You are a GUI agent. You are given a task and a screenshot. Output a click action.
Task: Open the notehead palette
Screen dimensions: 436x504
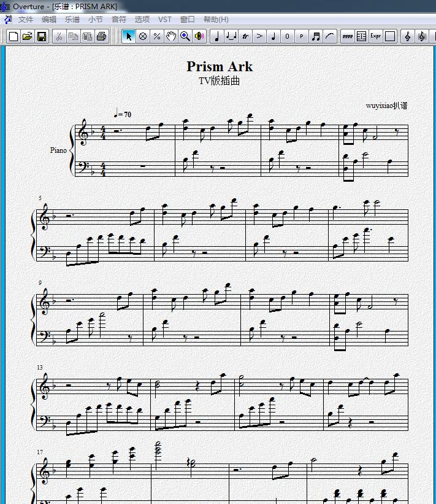(x=273, y=36)
